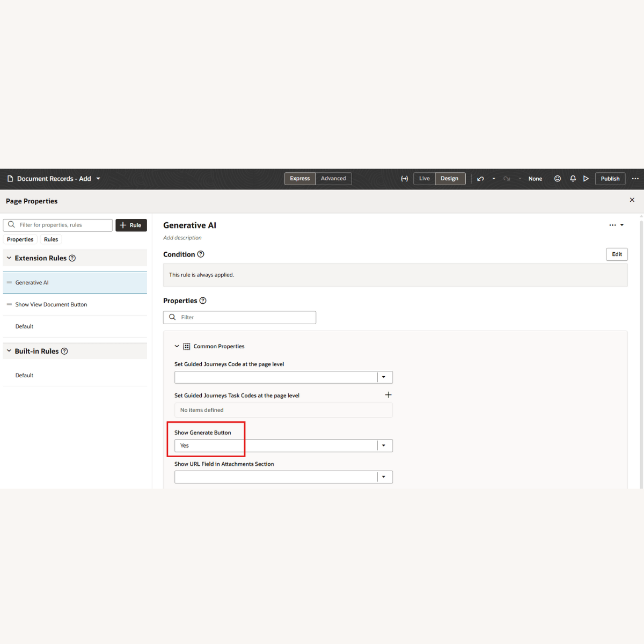The image size is (644, 644).
Task: Open the feedback smiley icon
Action: [x=558, y=179]
